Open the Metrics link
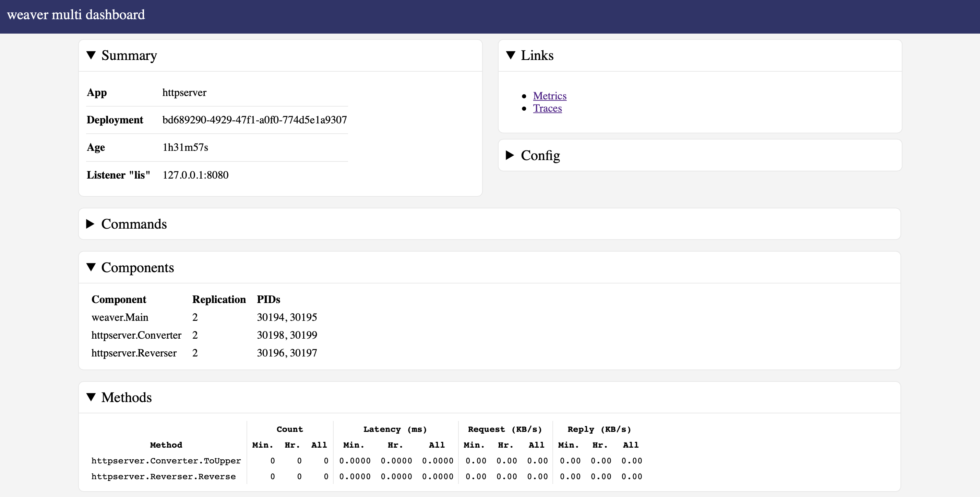This screenshot has height=497, width=980. pyautogui.click(x=549, y=96)
